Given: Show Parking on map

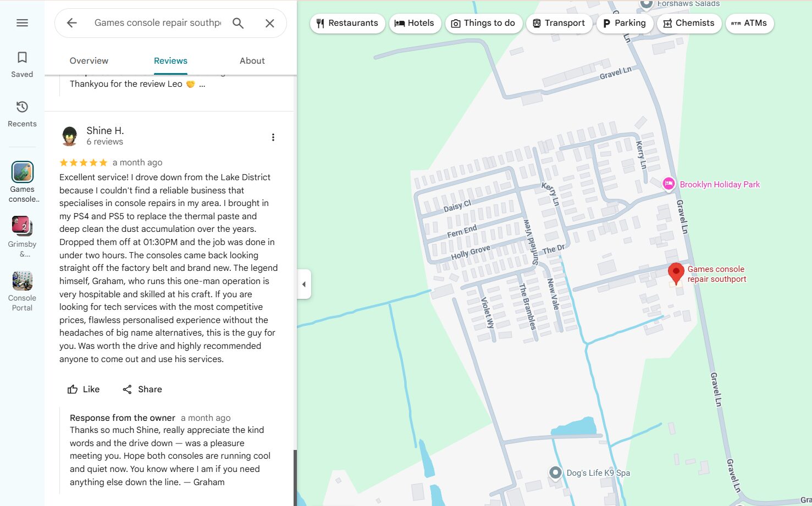Looking at the screenshot, I should [x=624, y=23].
